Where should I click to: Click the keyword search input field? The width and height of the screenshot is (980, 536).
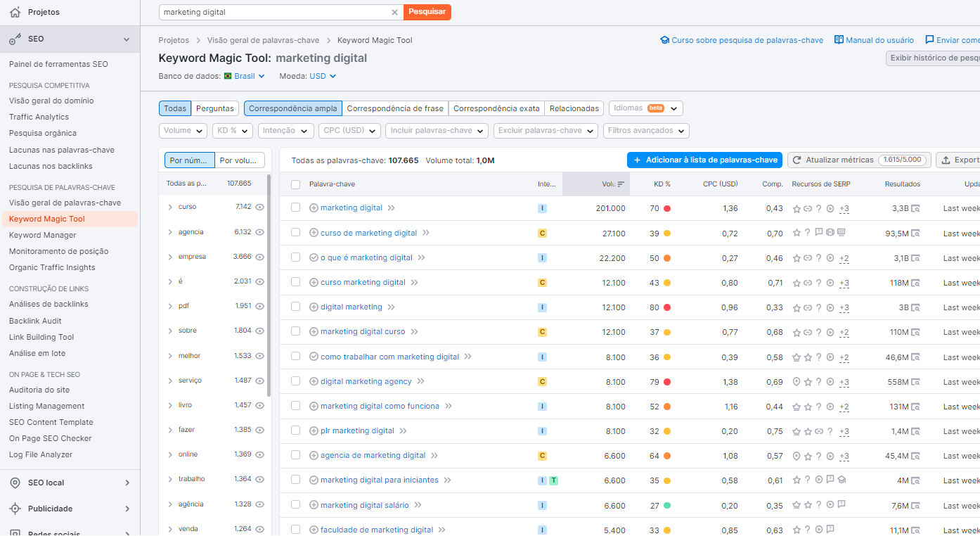274,12
